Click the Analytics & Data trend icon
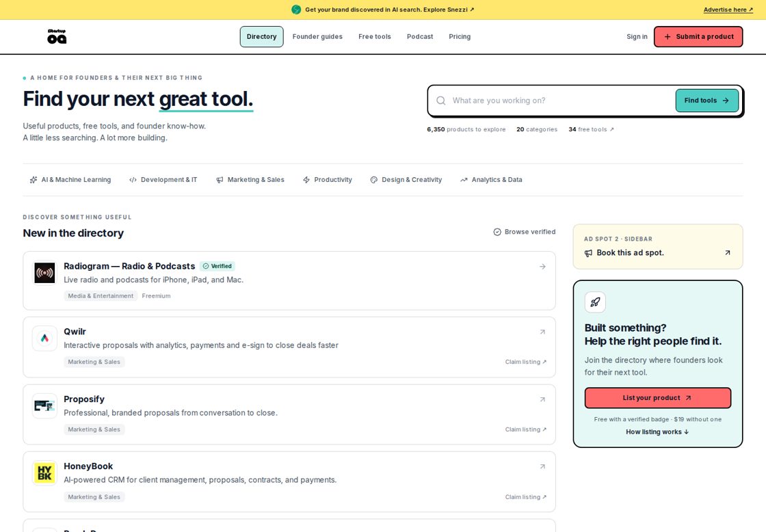This screenshot has width=766, height=532. [464, 180]
